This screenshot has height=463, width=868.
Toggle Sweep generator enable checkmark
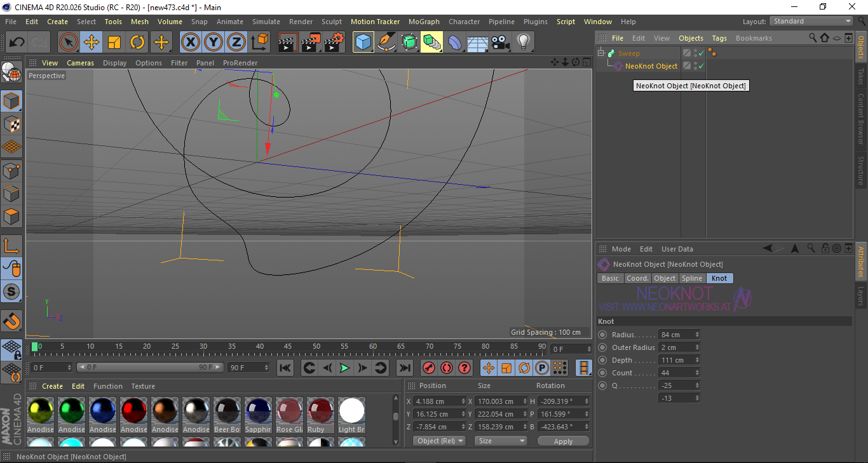701,53
